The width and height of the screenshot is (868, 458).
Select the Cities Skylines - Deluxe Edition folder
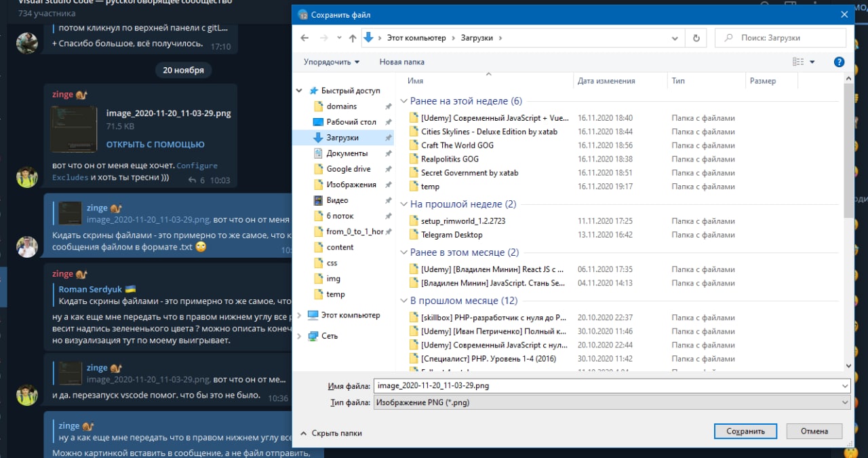(x=490, y=132)
